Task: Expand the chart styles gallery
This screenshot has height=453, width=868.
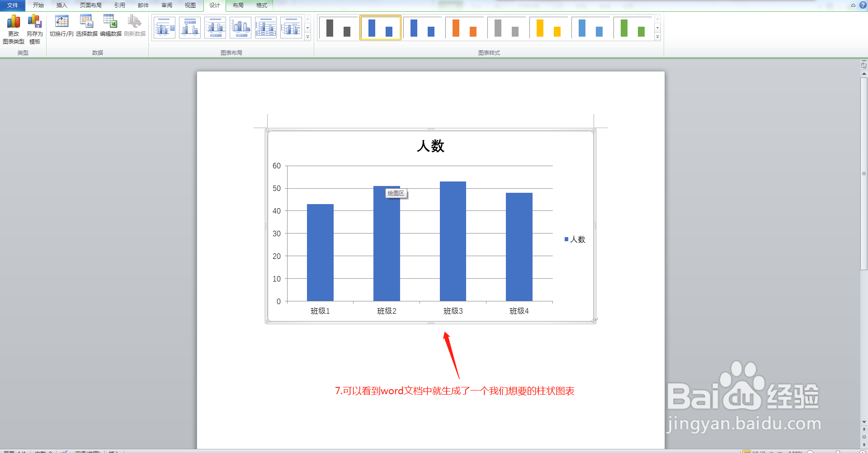Action: click(658, 37)
